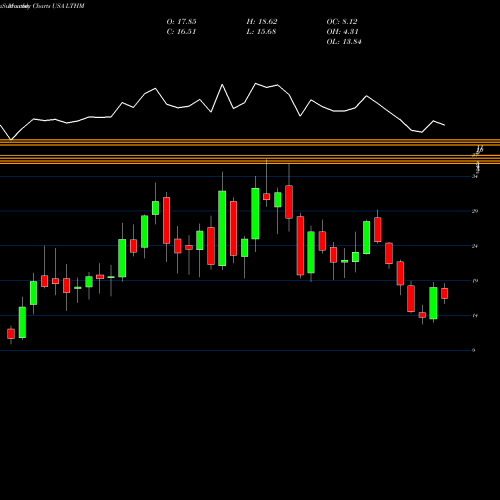500x500 pixels.
Task: Click the 34 price axis label
Action: point(475,176)
